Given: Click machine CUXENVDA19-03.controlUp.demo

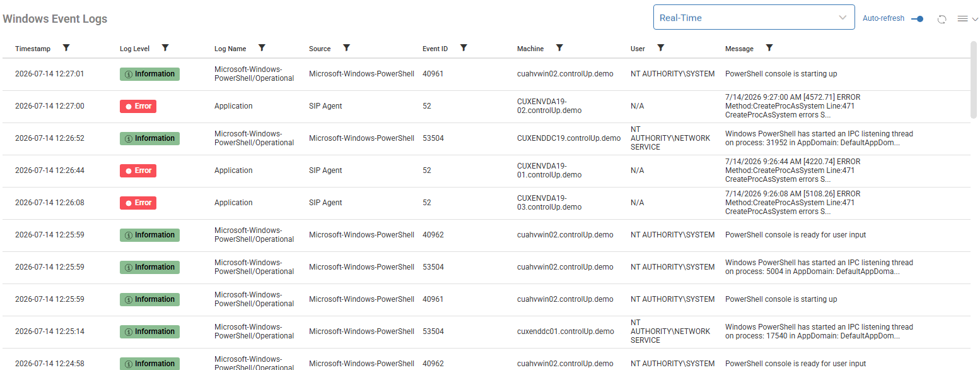Looking at the screenshot, I should point(549,203).
